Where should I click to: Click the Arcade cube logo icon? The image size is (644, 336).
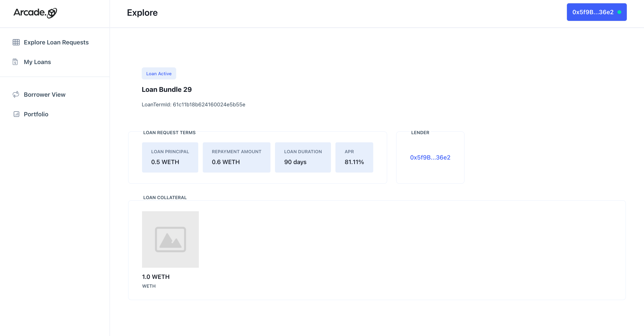click(x=52, y=13)
